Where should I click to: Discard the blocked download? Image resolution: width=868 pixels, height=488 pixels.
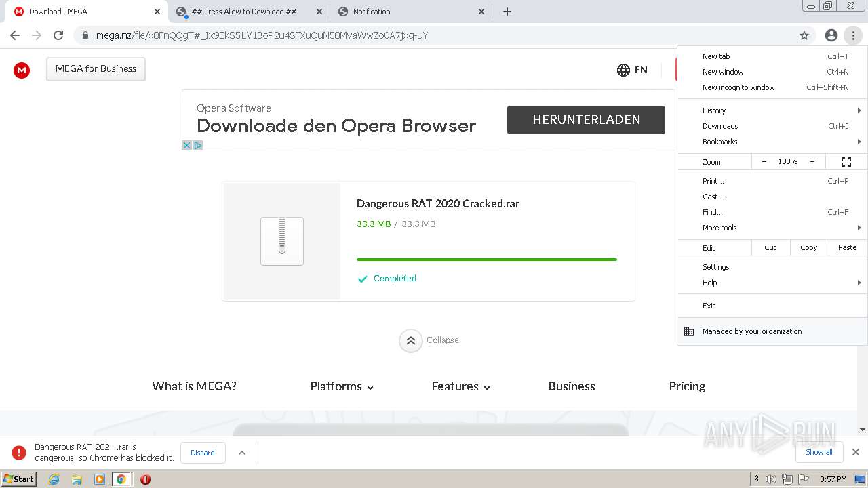[x=202, y=453]
